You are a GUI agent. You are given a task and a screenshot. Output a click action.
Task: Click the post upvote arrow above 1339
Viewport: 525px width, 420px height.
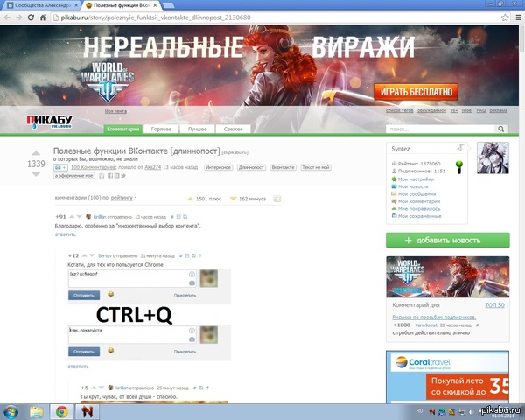[x=36, y=153]
